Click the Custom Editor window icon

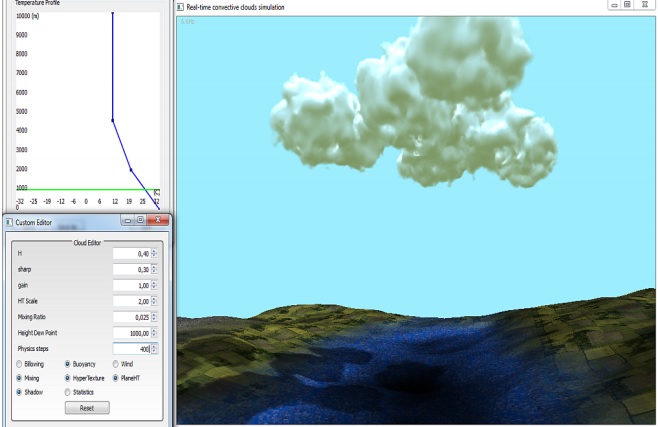click(x=9, y=222)
